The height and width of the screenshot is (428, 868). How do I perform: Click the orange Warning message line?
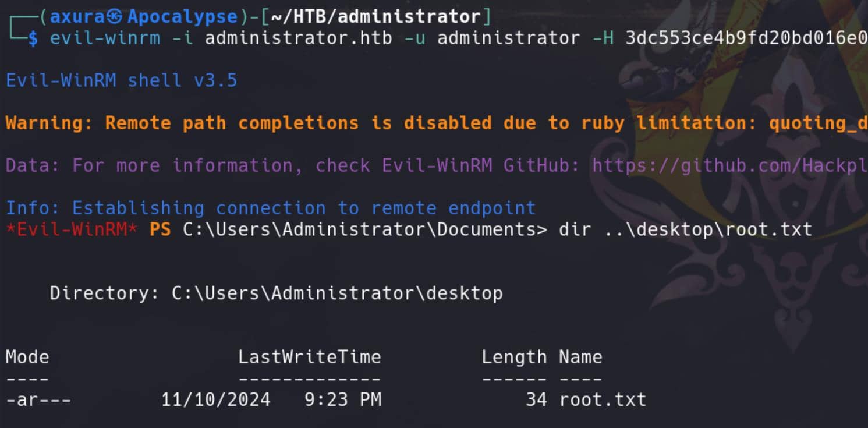coord(437,123)
